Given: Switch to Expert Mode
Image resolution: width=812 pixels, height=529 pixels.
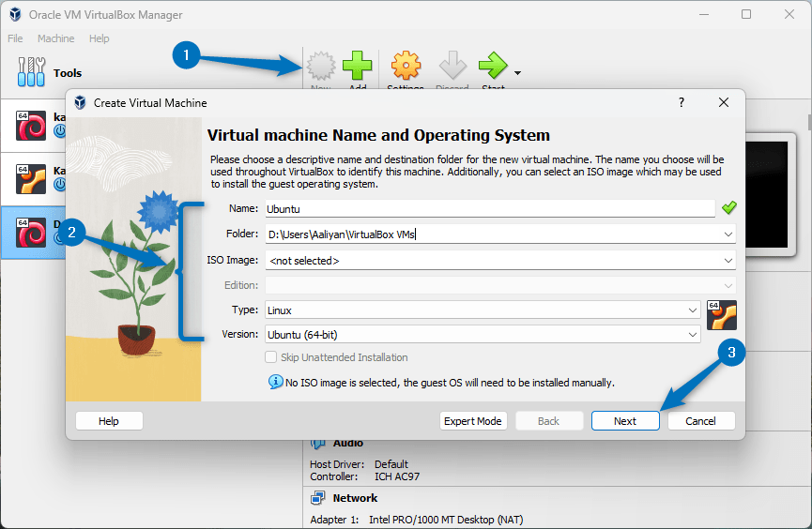Looking at the screenshot, I should pos(473,421).
